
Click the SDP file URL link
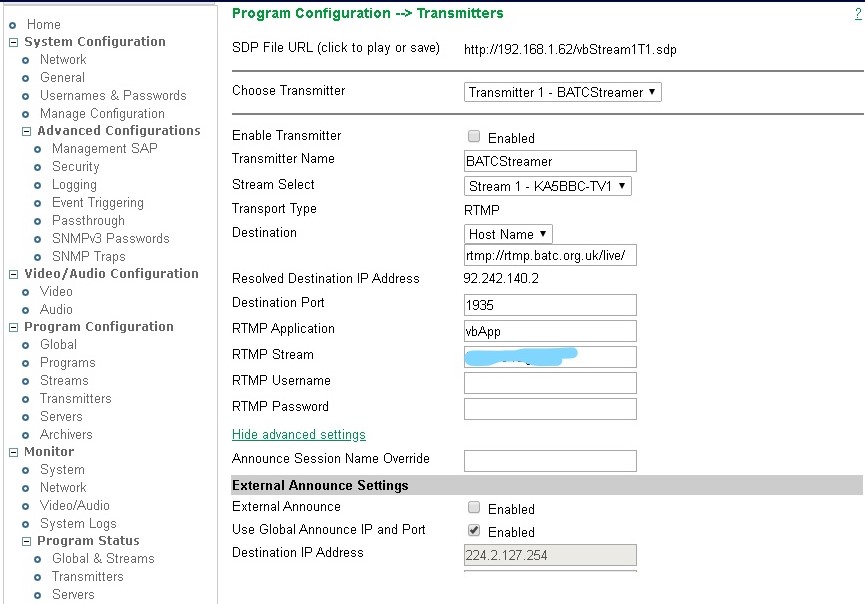569,49
